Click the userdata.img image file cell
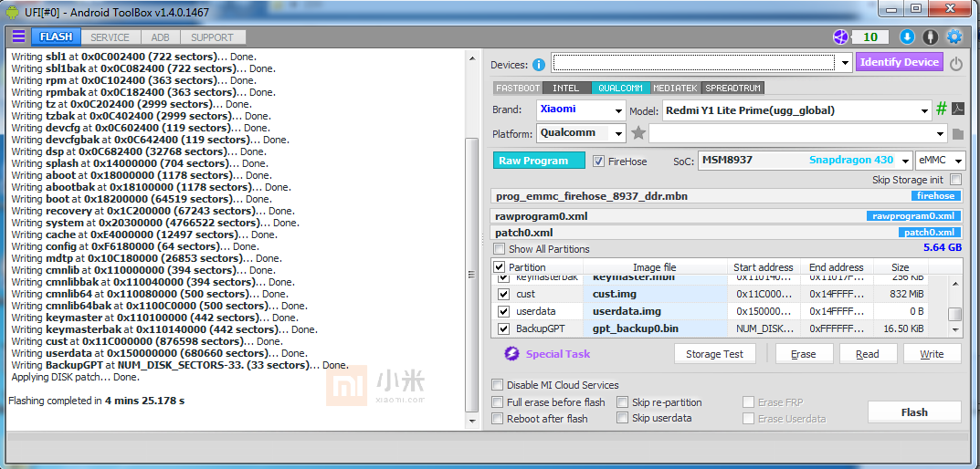Screen dimensions: 980x469 (x=657, y=311)
